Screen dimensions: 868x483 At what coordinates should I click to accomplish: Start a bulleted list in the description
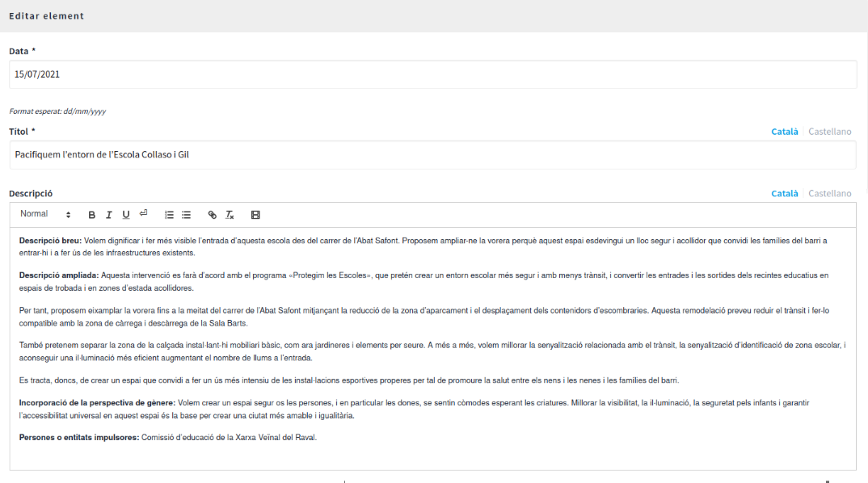coord(186,215)
